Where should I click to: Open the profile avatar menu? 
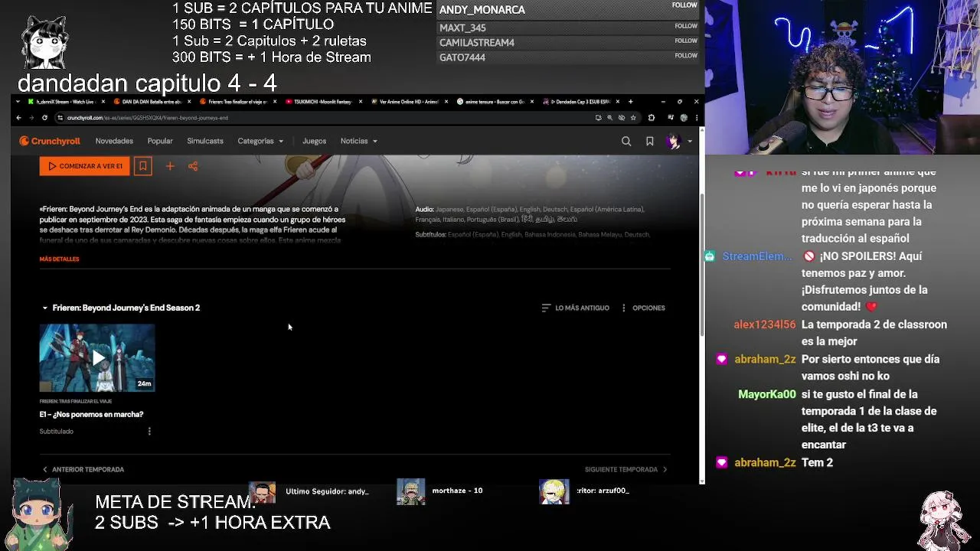(x=678, y=141)
